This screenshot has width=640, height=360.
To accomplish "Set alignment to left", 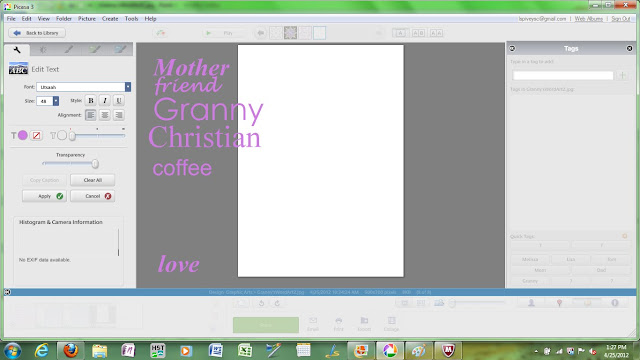I will click(x=91, y=115).
